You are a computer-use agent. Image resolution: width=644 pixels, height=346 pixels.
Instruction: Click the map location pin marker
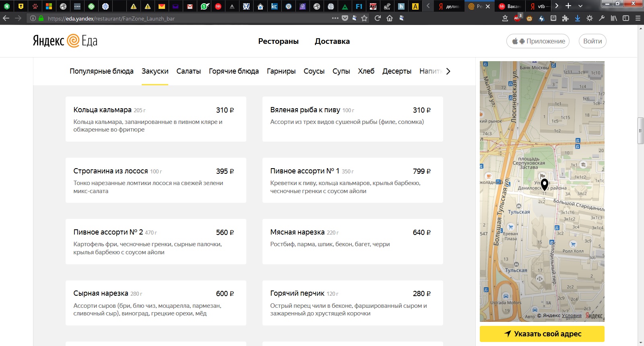544,185
